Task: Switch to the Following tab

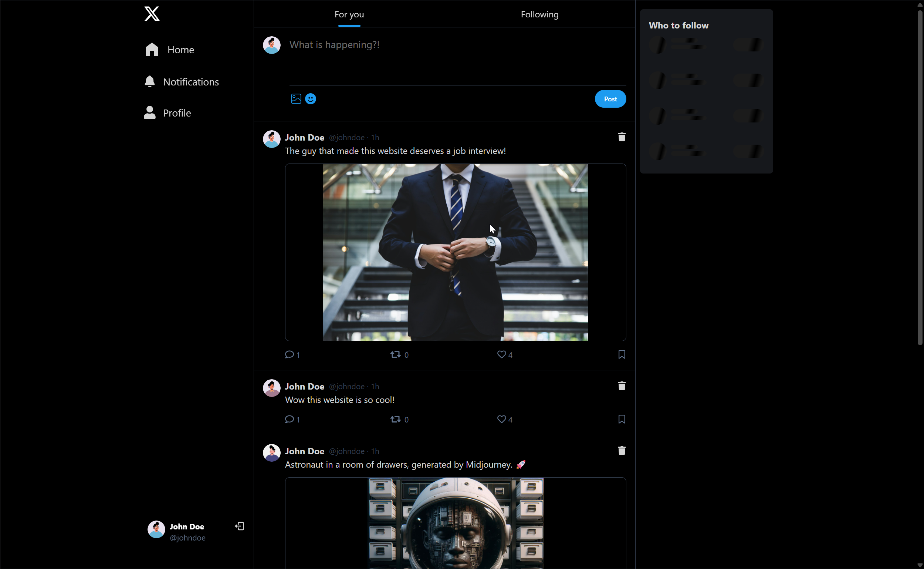Action: pyautogui.click(x=539, y=14)
